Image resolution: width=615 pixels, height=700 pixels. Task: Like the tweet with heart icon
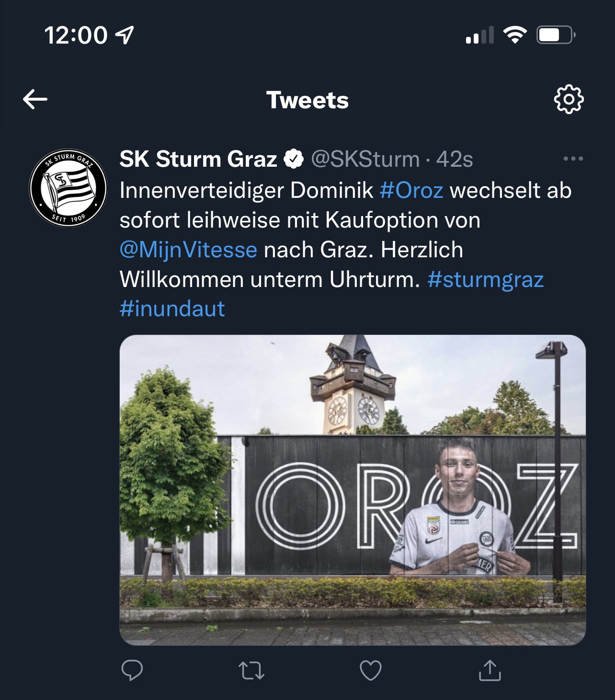tap(371, 670)
